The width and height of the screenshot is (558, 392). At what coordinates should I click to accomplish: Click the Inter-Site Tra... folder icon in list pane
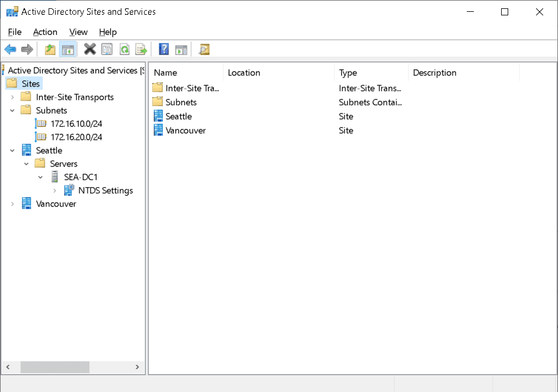pyautogui.click(x=158, y=88)
